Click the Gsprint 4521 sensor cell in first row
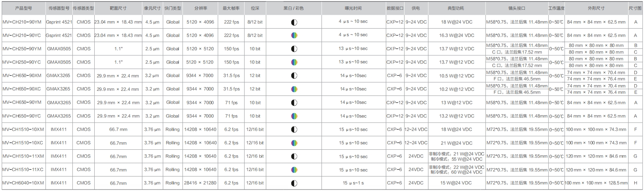 pyautogui.click(x=59, y=22)
